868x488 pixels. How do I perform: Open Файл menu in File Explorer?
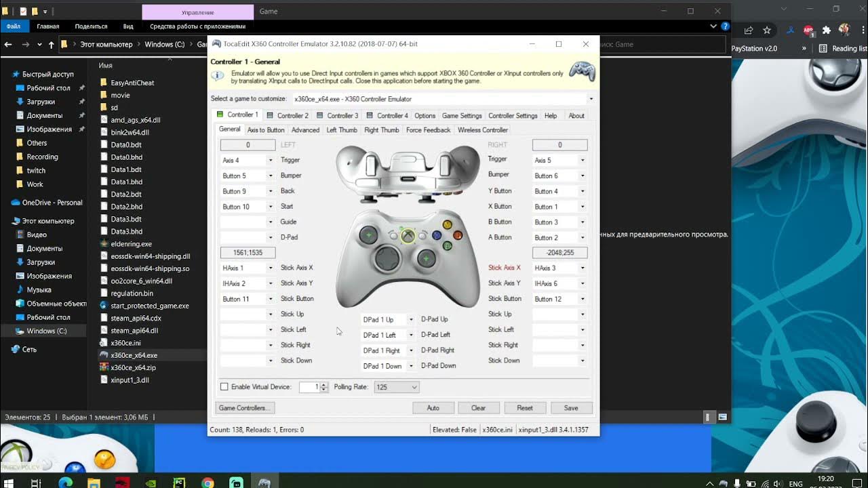(x=14, y=26)
